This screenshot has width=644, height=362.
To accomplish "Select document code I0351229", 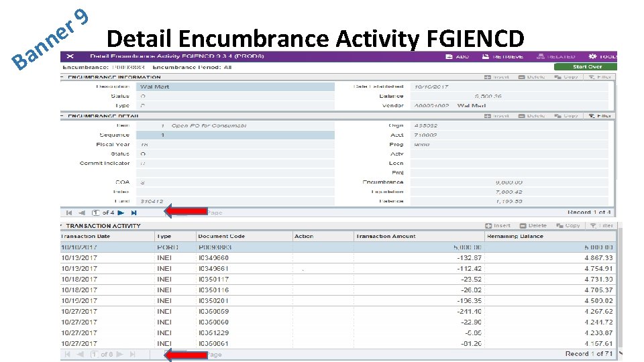I will (213, 333).
